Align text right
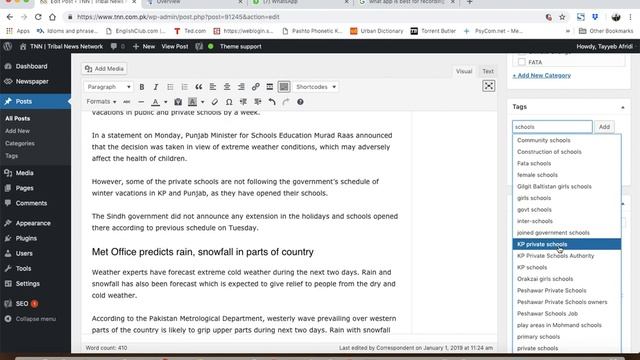The height and width of the screenshot is (360, 640). coord(241,87)
